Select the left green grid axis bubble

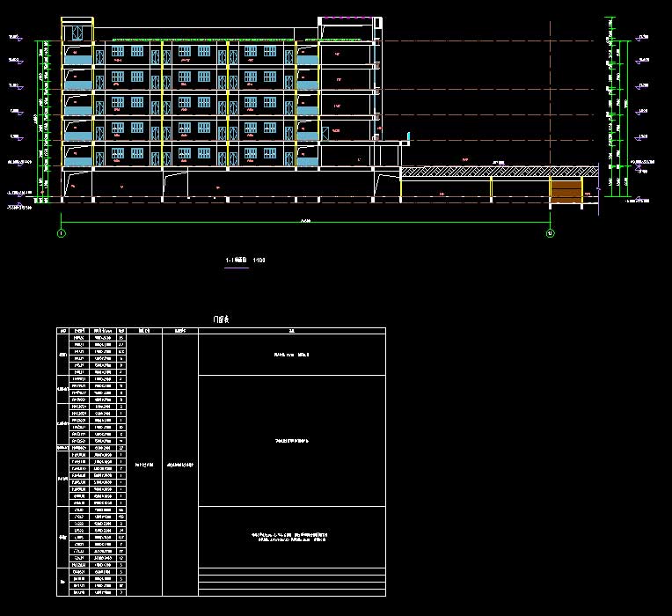62,233
